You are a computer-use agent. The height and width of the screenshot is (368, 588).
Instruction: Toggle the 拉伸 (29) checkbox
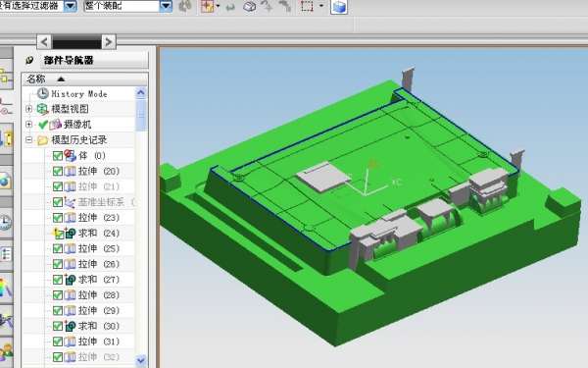58,310
